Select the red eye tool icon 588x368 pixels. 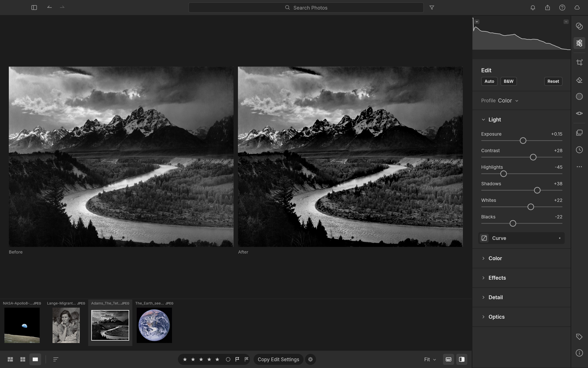pyautogui.click(x=579, y=113)
